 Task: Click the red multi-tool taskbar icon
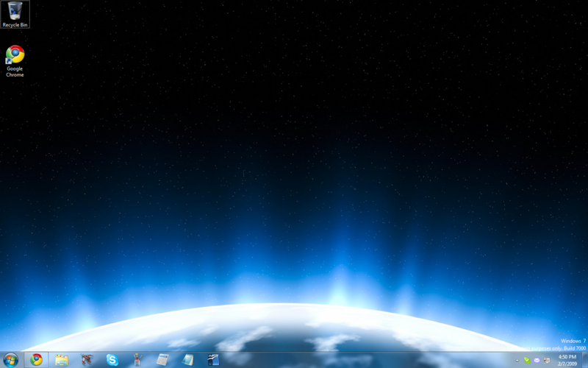[x=87, y=360]
